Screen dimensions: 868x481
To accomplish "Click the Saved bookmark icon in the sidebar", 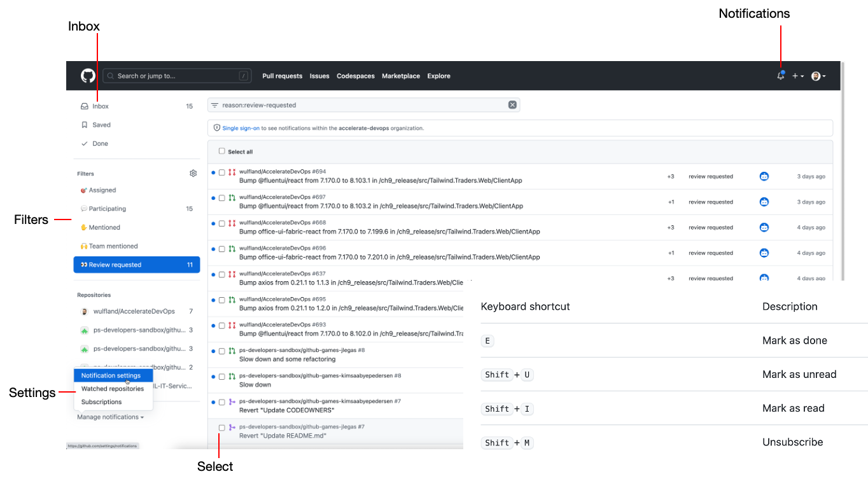I will pyautogui.click(x=85, y=125).
